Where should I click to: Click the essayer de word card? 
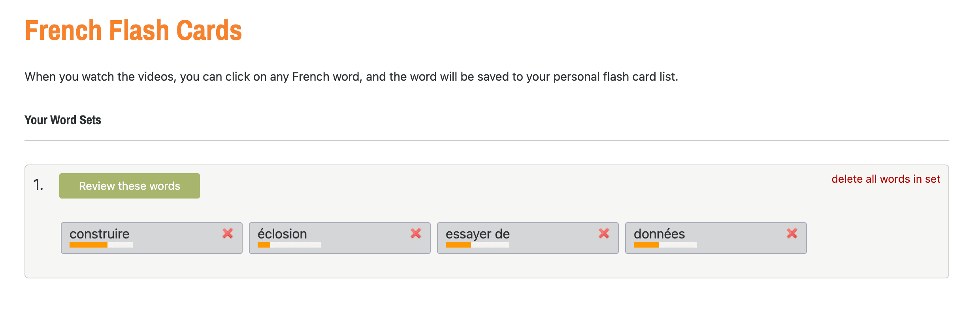477,234
